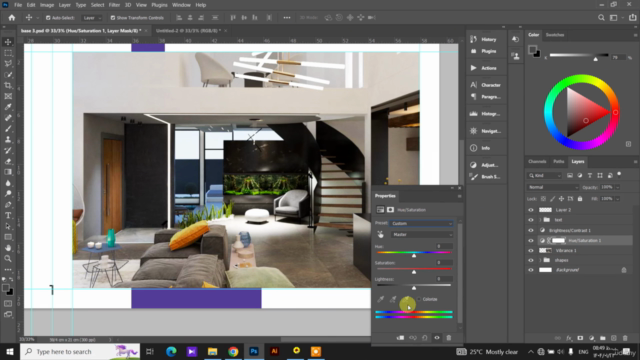The image size is (640, 360).
Task: Click the Home button in options bar
Action: 12,18
